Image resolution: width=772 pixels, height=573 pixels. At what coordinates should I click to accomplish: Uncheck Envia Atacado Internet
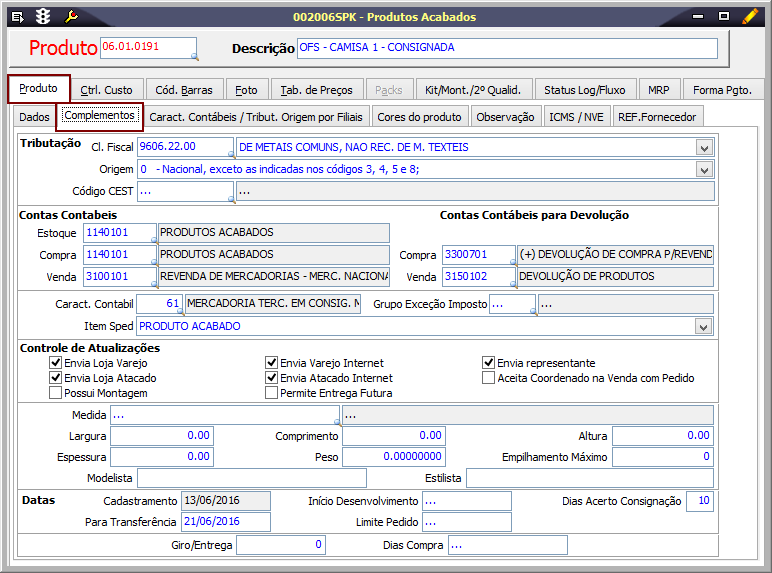click(272, 378)
